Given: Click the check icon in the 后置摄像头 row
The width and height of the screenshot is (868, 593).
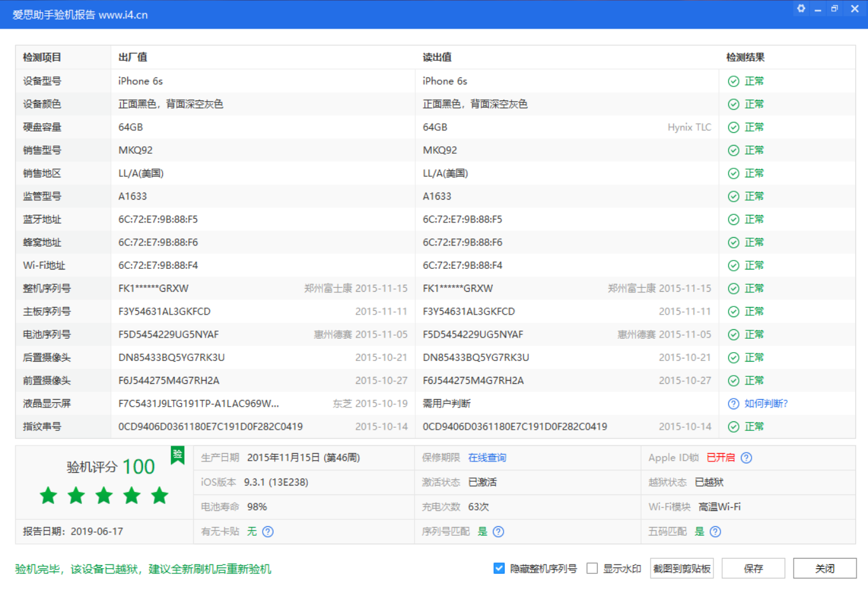Looking at the screenshot, I should 733,358.
